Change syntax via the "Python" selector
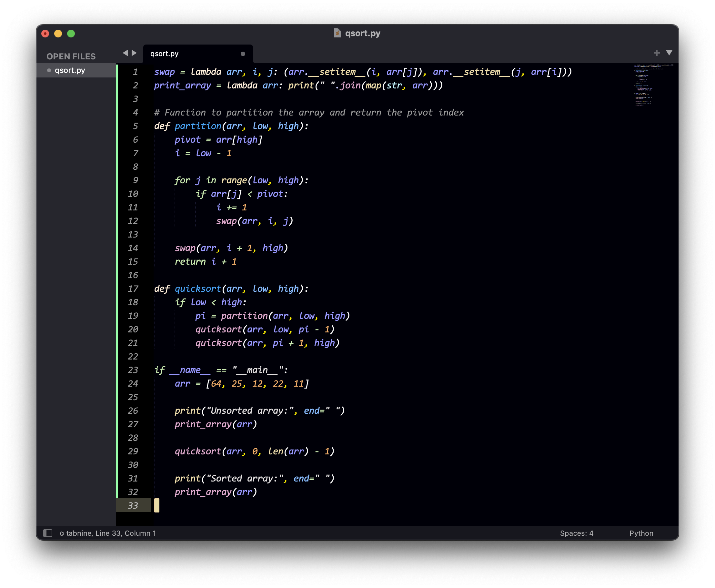Viewport: 715px width, 588px height. 641,533
